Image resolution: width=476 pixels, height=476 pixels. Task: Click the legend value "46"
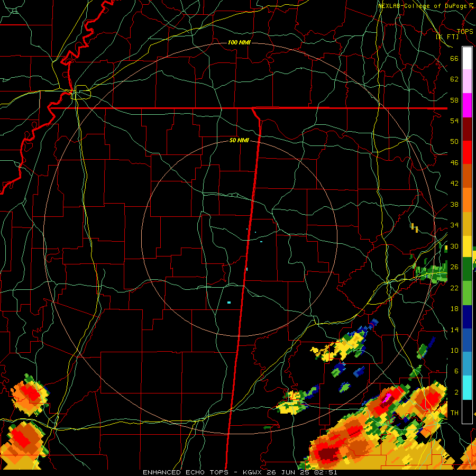pyautogui.click(x=454, y=163)
